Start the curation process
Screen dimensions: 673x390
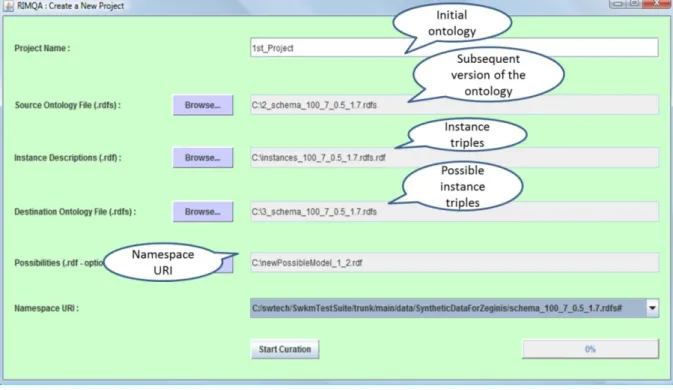pyautogui.click(x=285, y=349)
